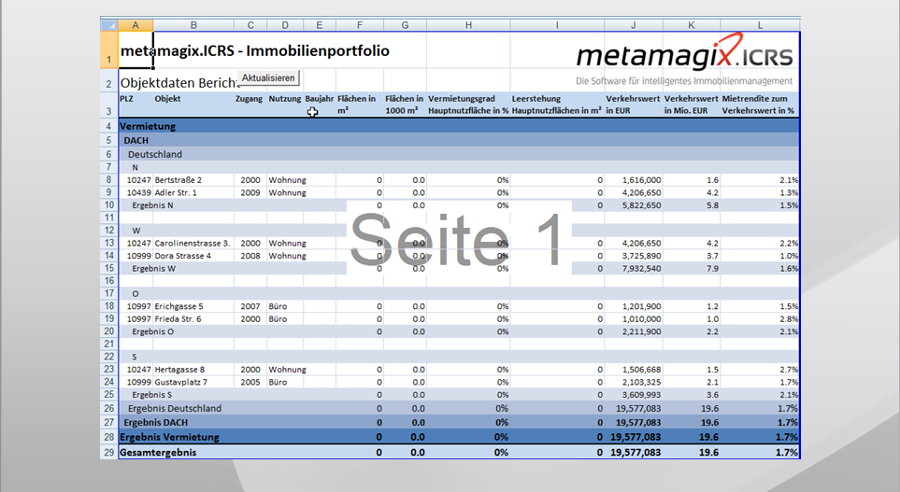900x492 pixels.
Task: Click the 'Erichgasse 5' cell
Action: [193, 307]
